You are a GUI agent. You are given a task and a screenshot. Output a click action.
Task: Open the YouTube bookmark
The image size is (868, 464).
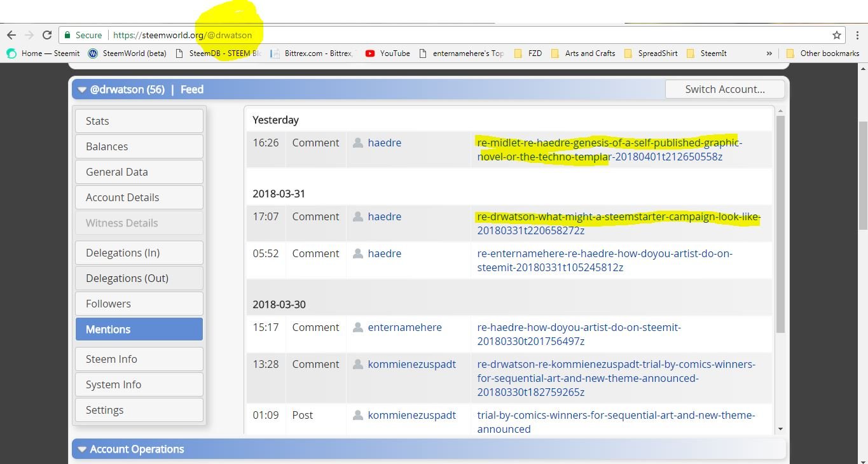388,53
